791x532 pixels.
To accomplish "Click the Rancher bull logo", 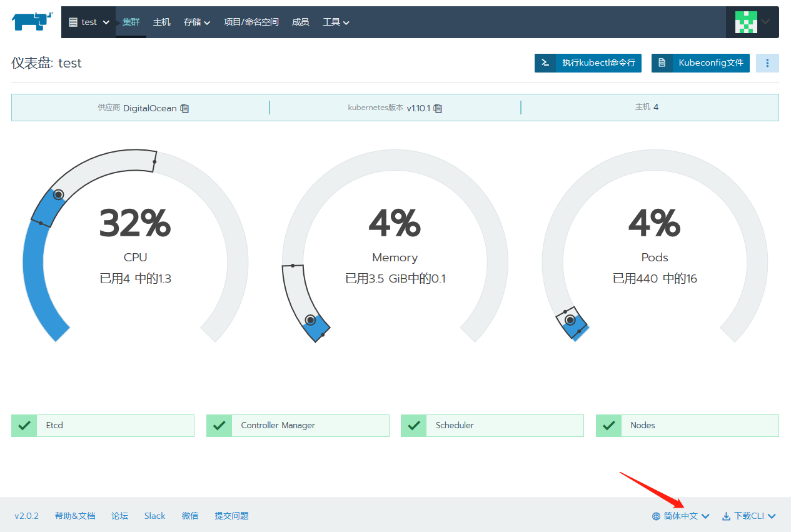I will click(x=31, y=21).
